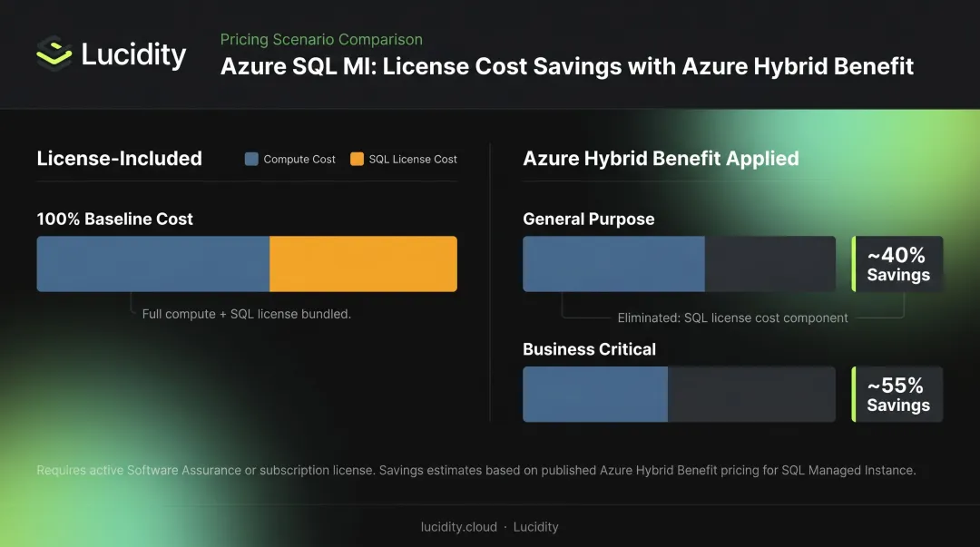Click the '~40% Savings' badge
This screenshot has height=547, width=980.
pyautogui.click(x=897, y=264)
